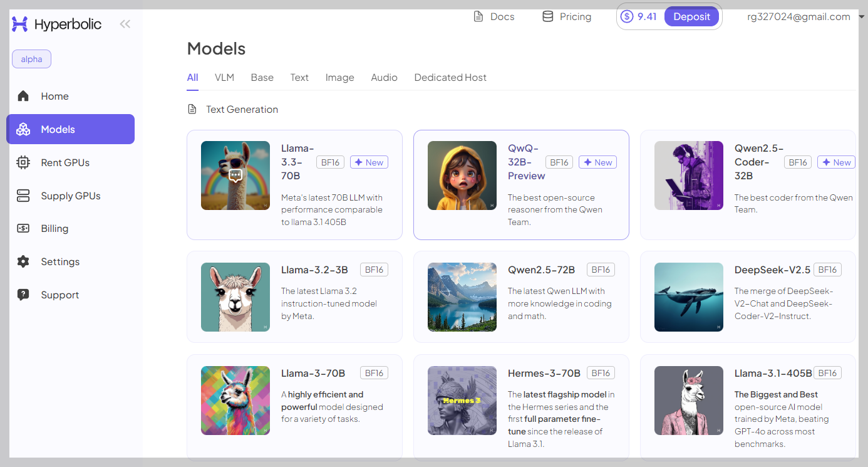Click the DeepSeek-V2.5 description text
868x467 pixels.
pos(783,303)
